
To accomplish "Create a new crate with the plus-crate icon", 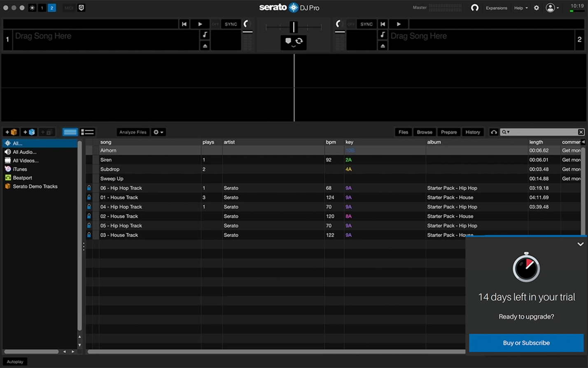I will (x=10, y=132).
